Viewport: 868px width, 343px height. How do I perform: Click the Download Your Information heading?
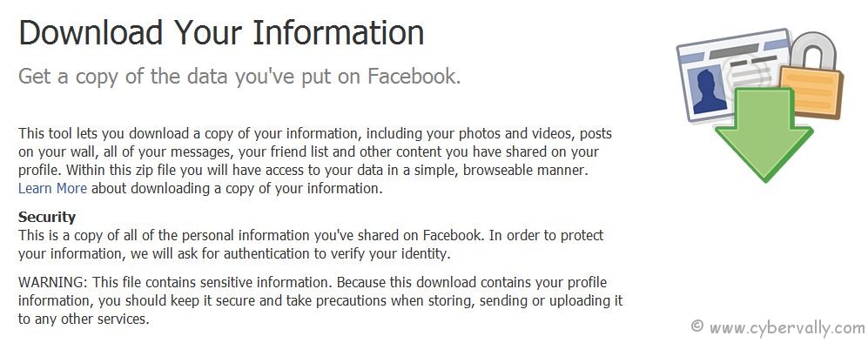click(221, 32)
